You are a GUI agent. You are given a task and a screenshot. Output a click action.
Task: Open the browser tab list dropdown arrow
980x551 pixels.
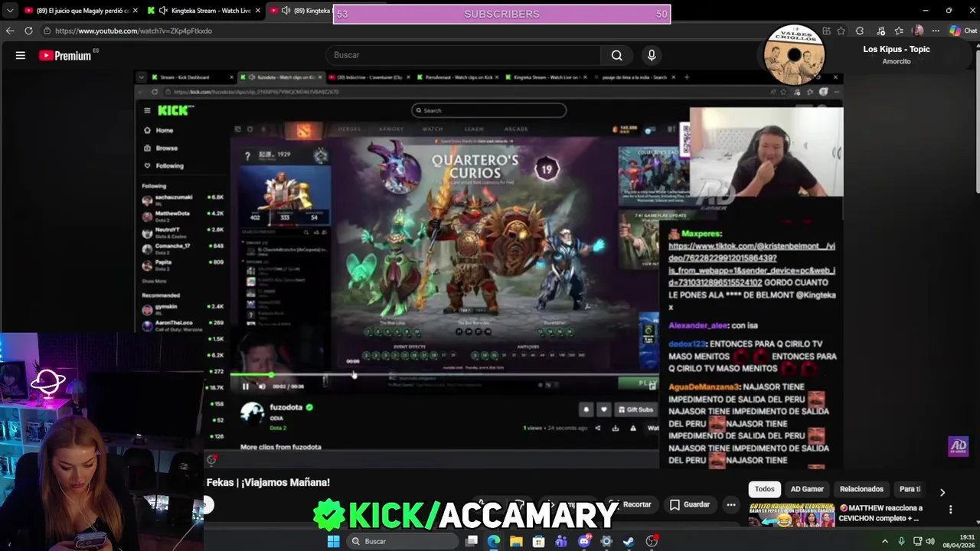tap(9, 11)
